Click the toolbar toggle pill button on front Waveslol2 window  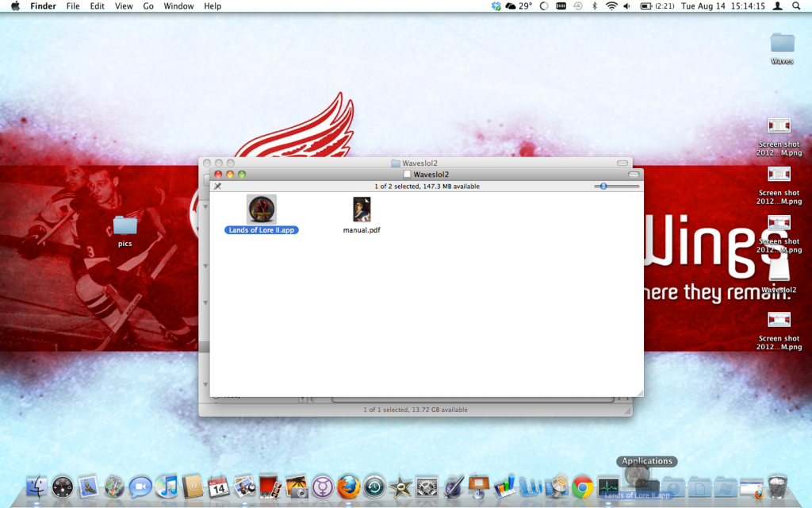pyautogui.click(x=634, y=174)
